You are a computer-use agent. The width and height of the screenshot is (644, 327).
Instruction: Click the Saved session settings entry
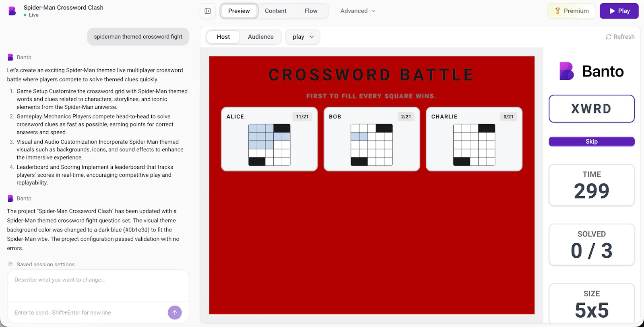pyautogui.click(x=41, y=264)
